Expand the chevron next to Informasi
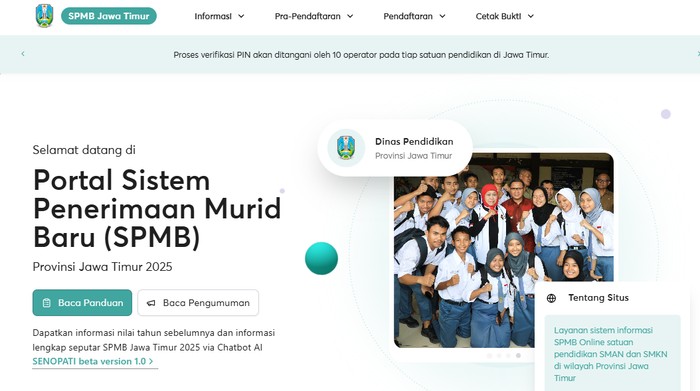This screenshot has width=700, height=391. tap(241, 17)
